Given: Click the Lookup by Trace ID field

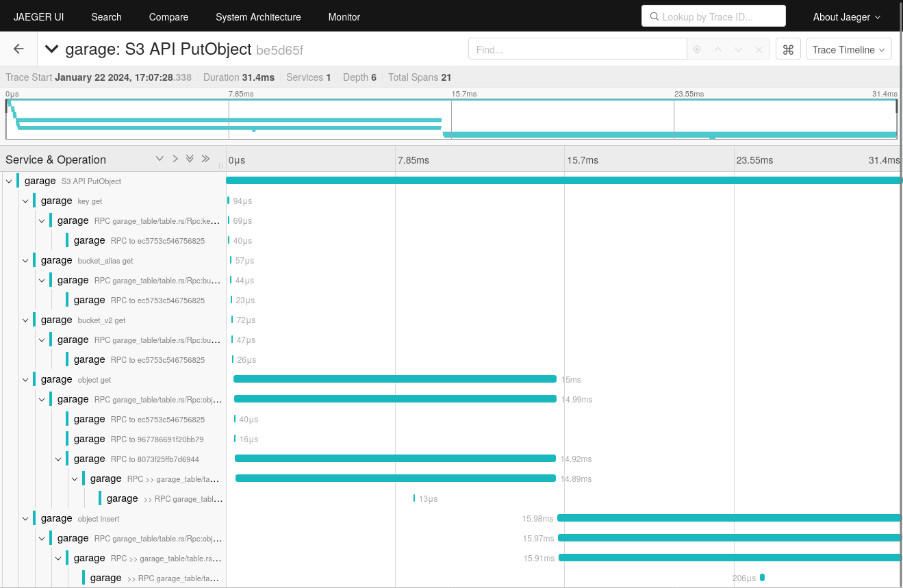Looking at the screenshot, I should [x=713, y=16].
